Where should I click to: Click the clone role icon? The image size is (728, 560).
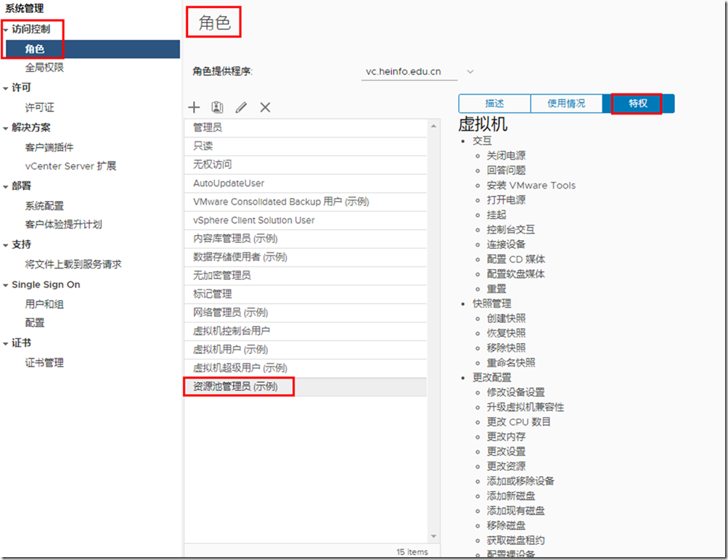pyautogui.click(x=217, y=107)
